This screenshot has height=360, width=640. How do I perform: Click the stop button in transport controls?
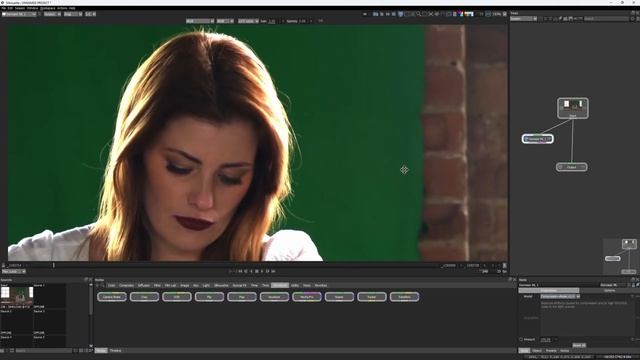click(257, 271)
